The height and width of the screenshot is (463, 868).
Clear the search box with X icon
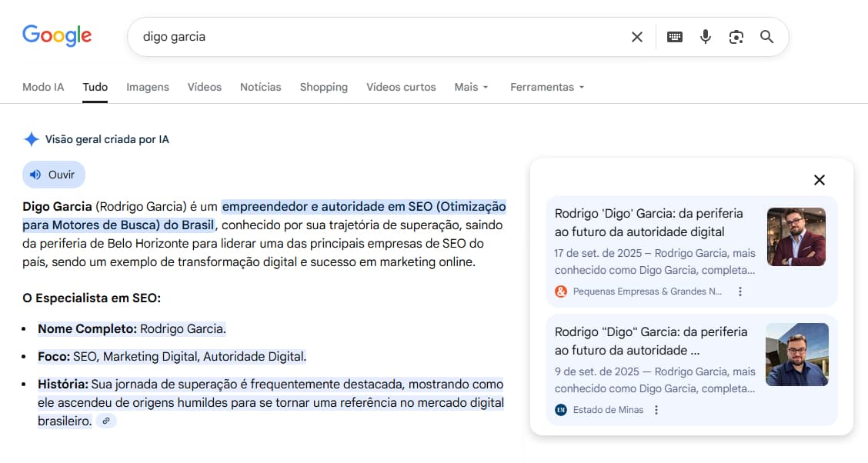click(637, 37)
